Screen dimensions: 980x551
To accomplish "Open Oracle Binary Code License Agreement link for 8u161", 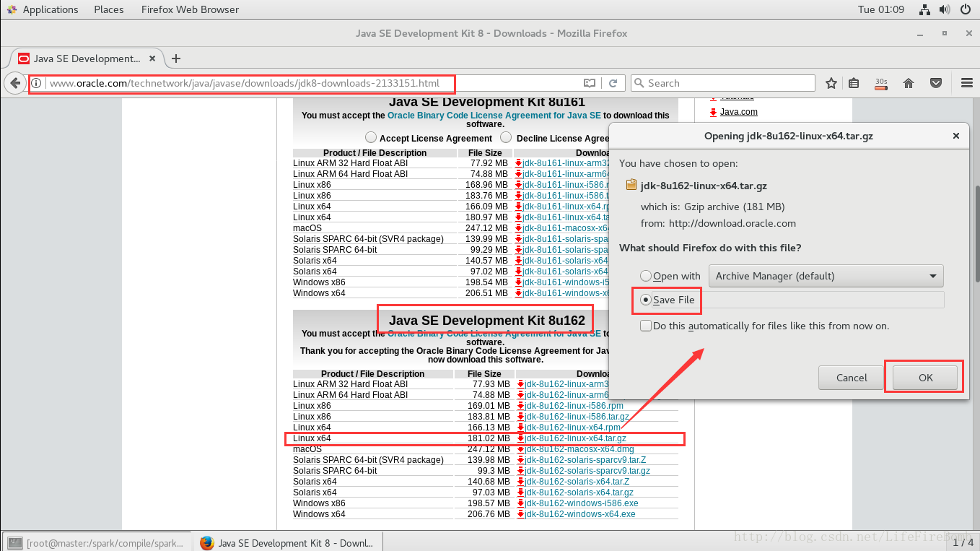I will click(494, 116).
